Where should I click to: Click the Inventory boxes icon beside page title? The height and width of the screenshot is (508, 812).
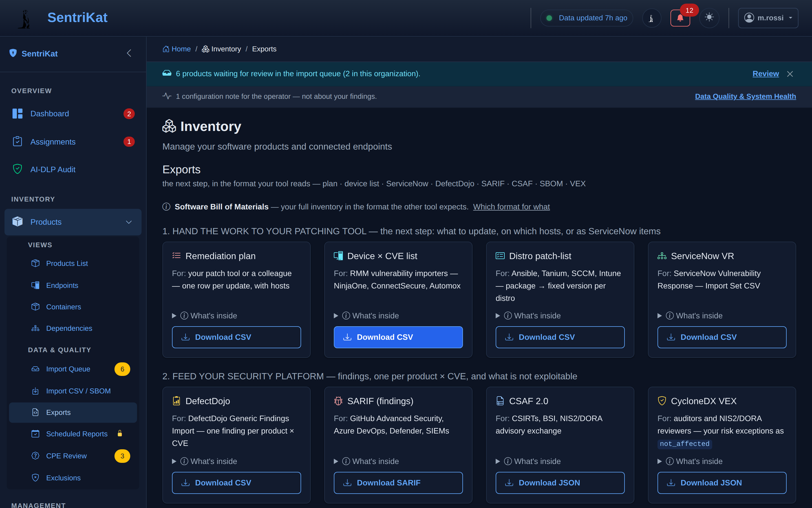(x=169, y=126)
